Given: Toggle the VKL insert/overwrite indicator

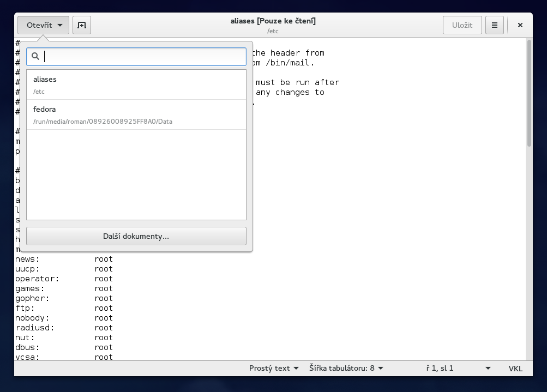Looking at the screenshot, I should [x=515, y=368].
